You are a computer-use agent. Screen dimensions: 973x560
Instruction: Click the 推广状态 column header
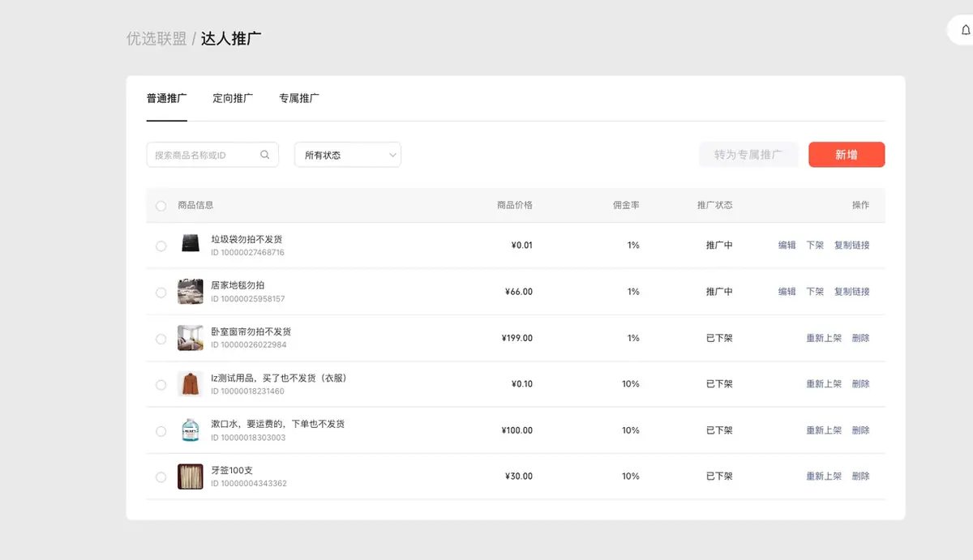coord(715,205)
